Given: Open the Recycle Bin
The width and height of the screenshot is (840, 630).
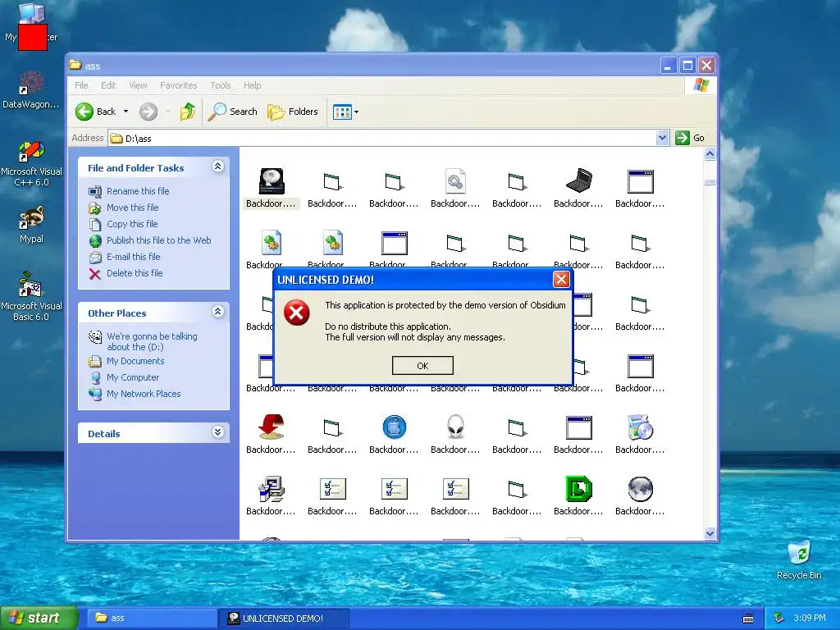Looking at the screenshot, I should [x=799, y=560].
